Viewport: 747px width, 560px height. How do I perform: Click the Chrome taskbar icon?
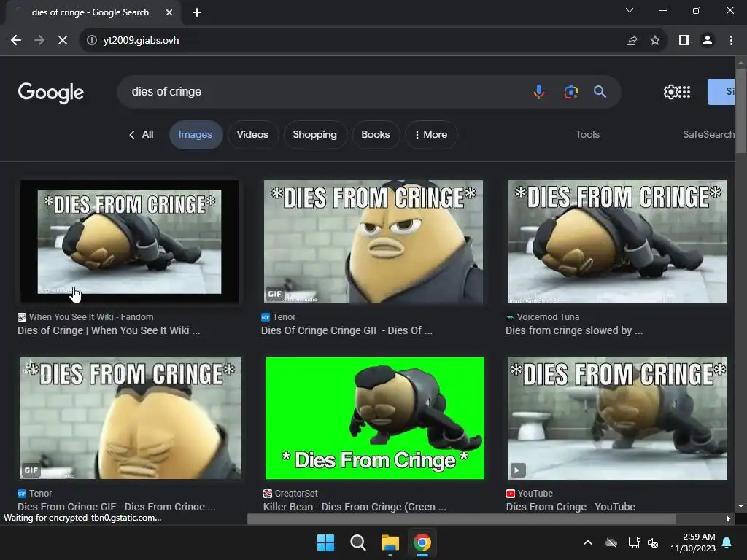[422, 542]
